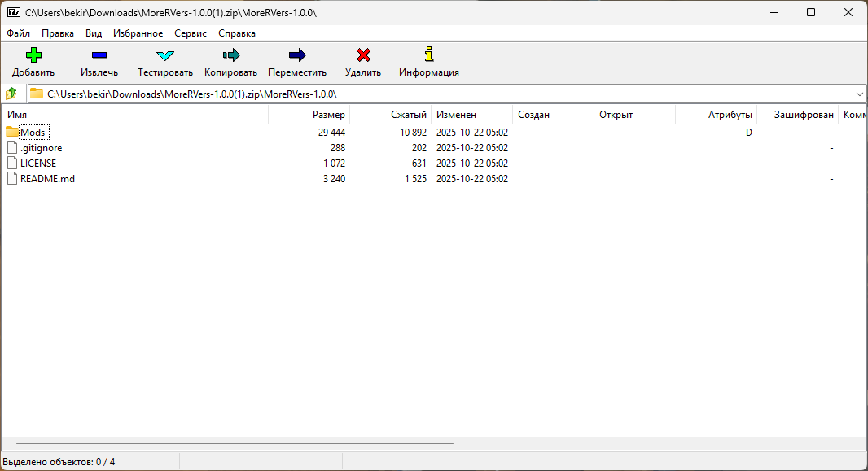
Task: Select the Mods folder
Action: 33,133
